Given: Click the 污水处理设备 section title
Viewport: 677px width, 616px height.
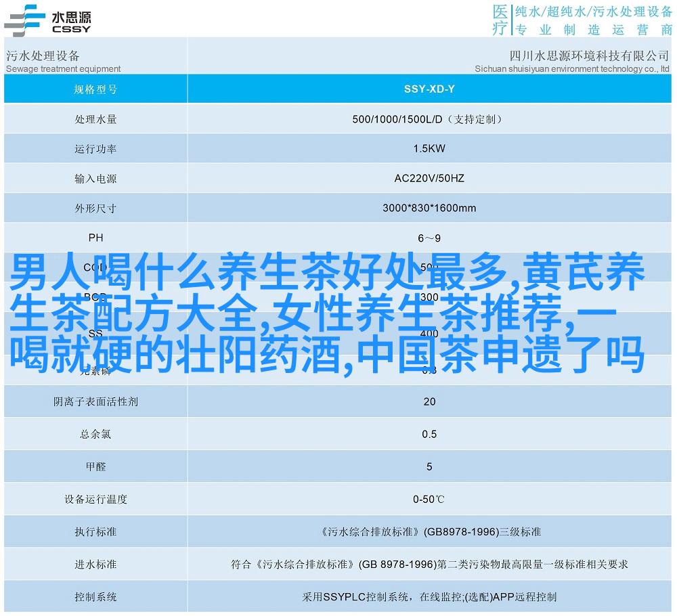Looking at the screenshot, I should click(43, 56).
